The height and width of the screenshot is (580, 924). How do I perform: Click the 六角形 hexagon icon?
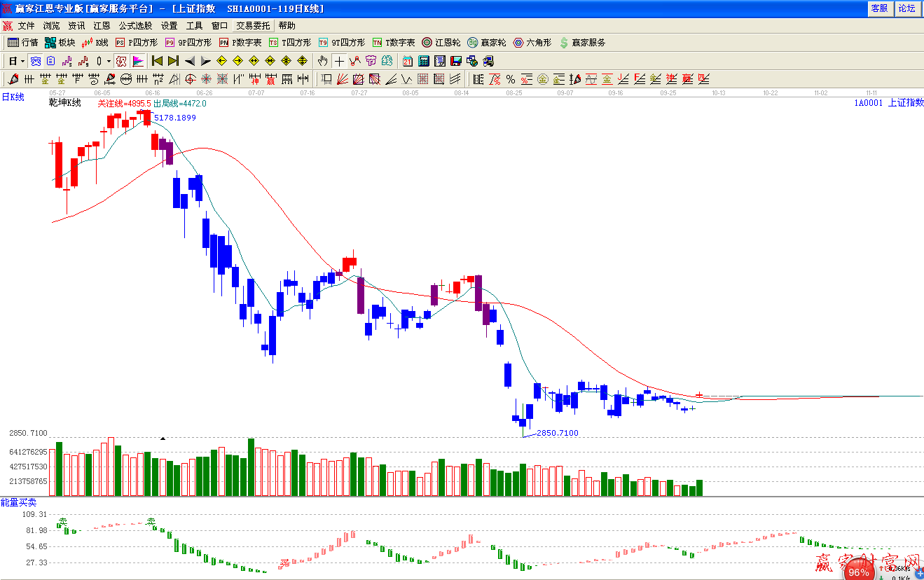click(x=532, y=43)
